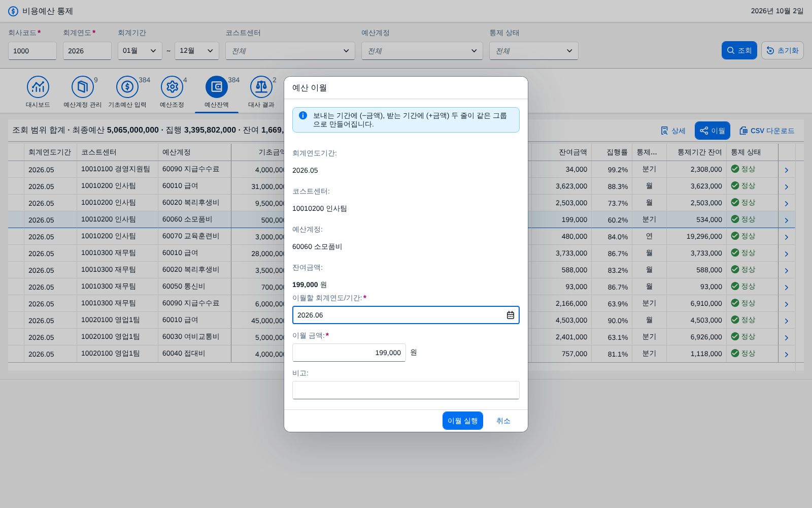The image size is (812, 508).
Task: Click the 비고 remarks field
Action: [x=406, y=390]
